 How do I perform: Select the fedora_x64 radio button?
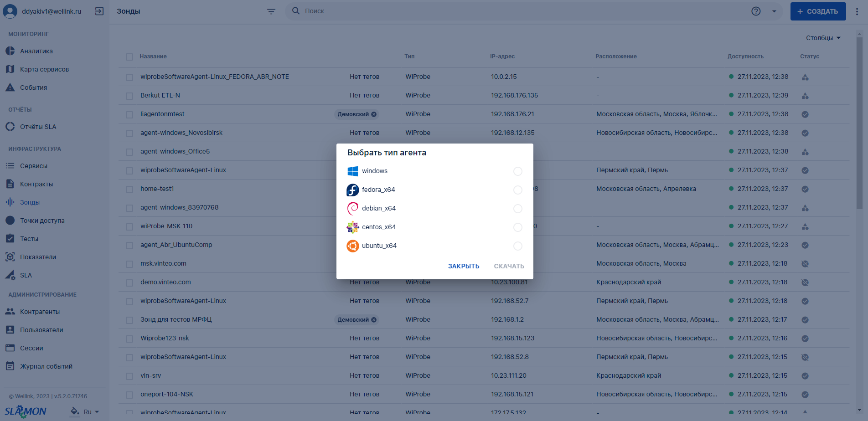(518, 190)
